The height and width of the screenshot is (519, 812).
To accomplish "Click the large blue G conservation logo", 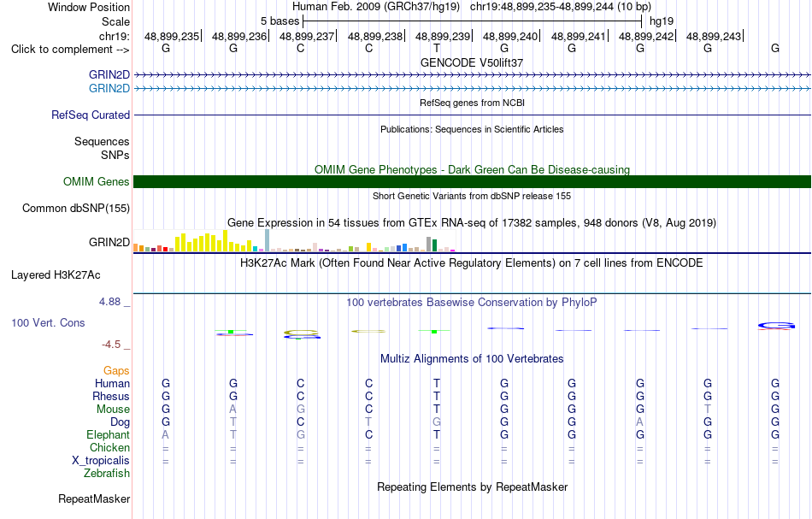I will point(776,326).
